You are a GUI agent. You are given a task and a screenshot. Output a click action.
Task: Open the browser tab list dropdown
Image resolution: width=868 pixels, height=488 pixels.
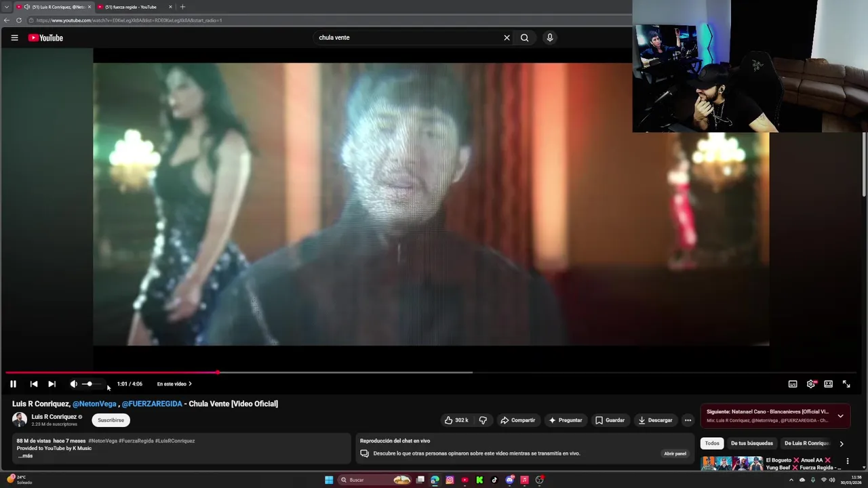[x=7, y=7]
